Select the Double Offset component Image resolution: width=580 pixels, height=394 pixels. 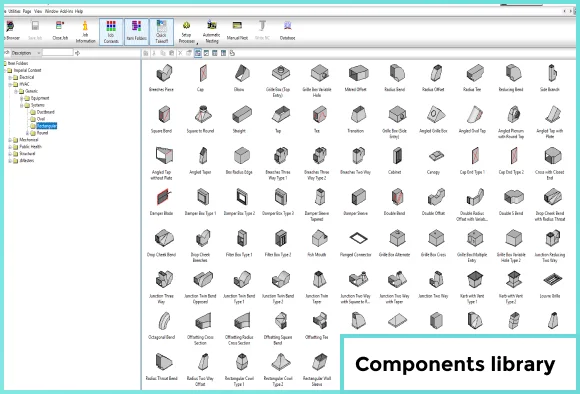click(x=433, y=202)
